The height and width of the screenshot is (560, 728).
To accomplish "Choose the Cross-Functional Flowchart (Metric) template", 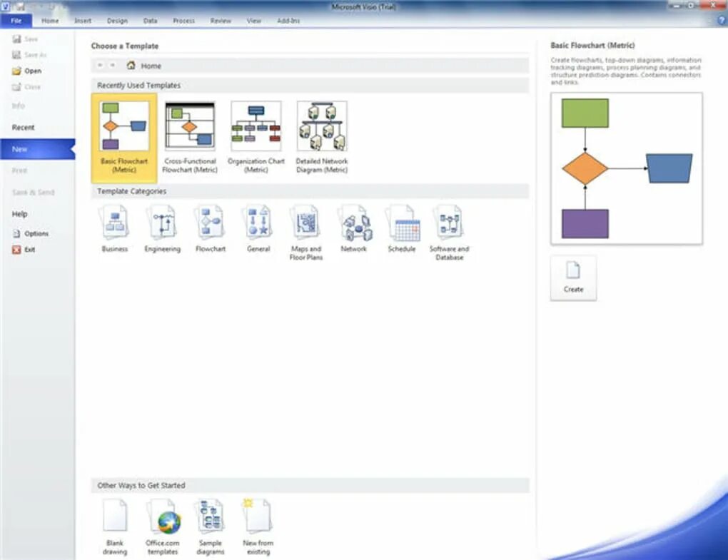I will [x=190, y=138].
